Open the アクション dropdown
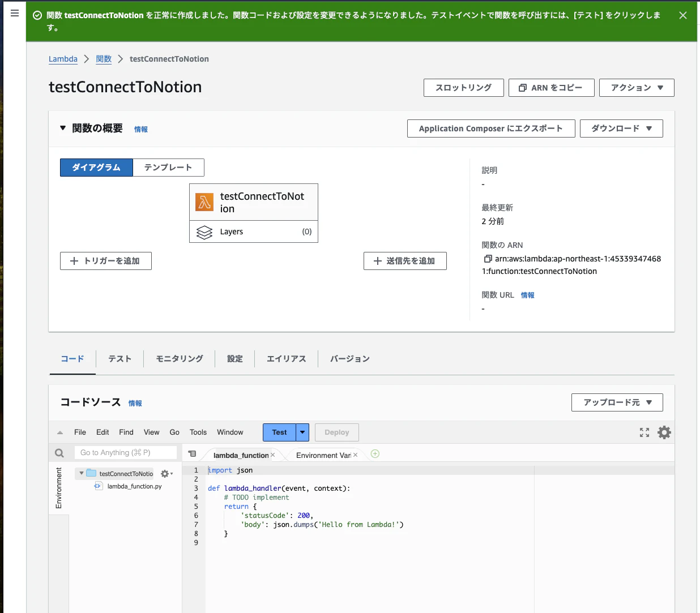This screenshot has height=613, width=700. pos(637,88)
